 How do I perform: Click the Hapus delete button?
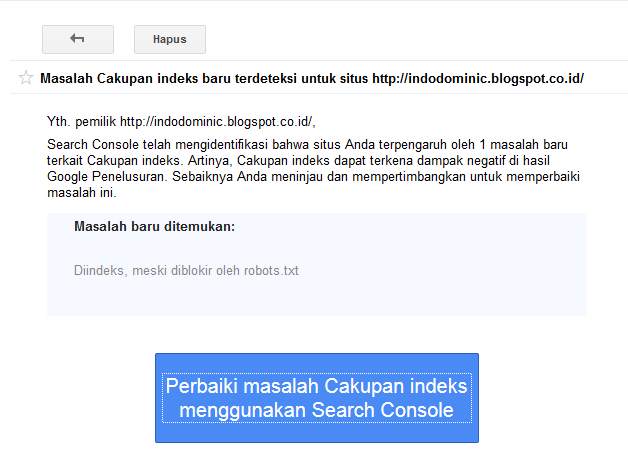coord(170,39)
